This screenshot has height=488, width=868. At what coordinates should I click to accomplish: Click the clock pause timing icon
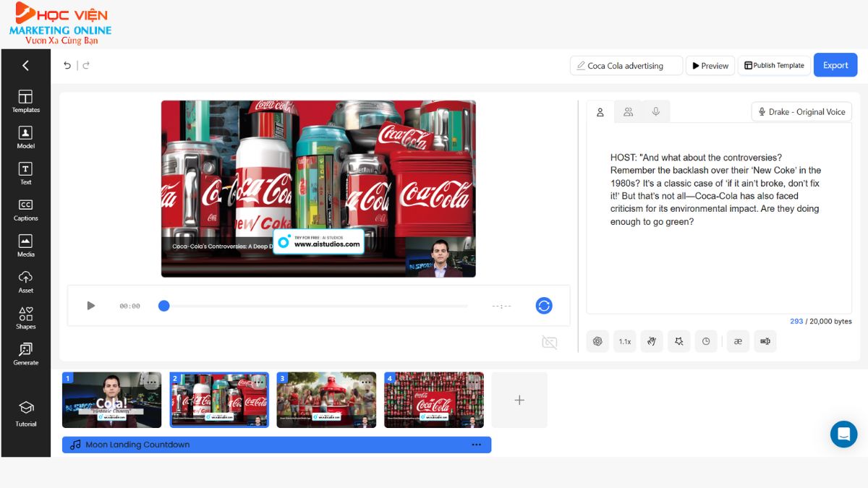(706, 341)
